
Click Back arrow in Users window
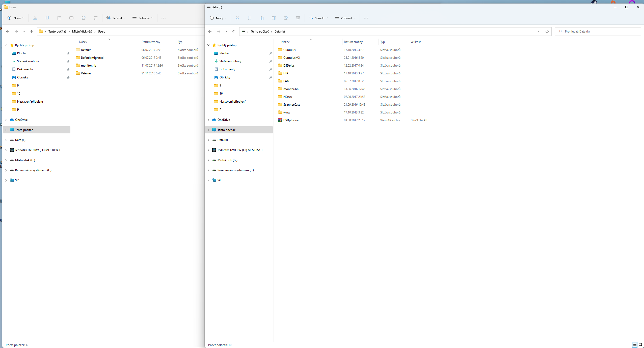coord(8,32)
